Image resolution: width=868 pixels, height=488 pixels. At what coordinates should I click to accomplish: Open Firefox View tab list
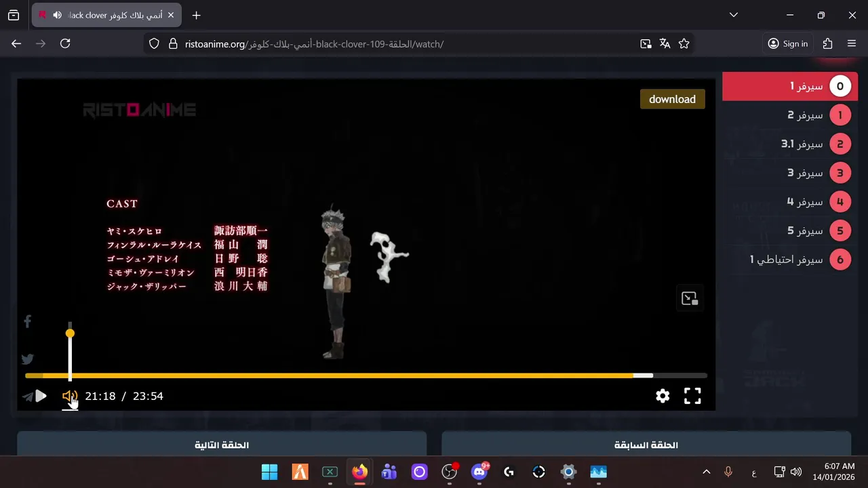[14, 15]
